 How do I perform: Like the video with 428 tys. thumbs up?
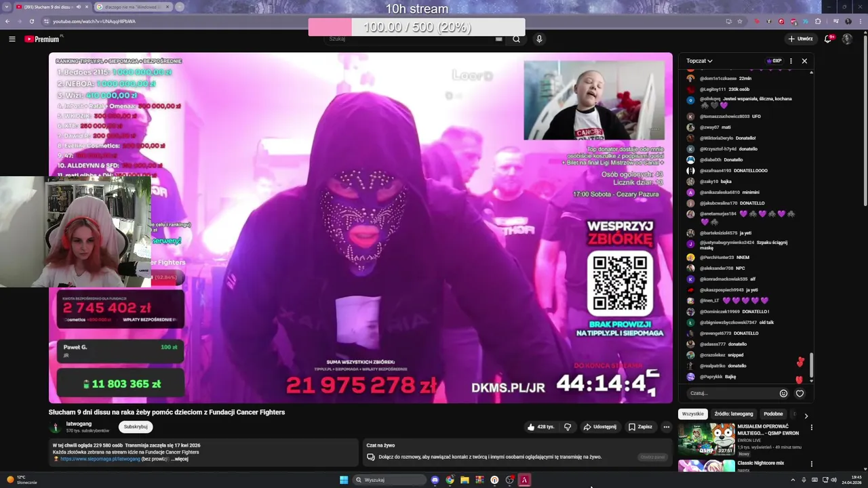coord(541,427)
